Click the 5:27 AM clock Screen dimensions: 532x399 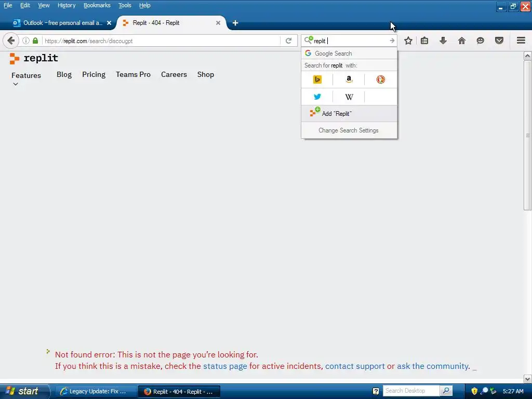point(513,391)
